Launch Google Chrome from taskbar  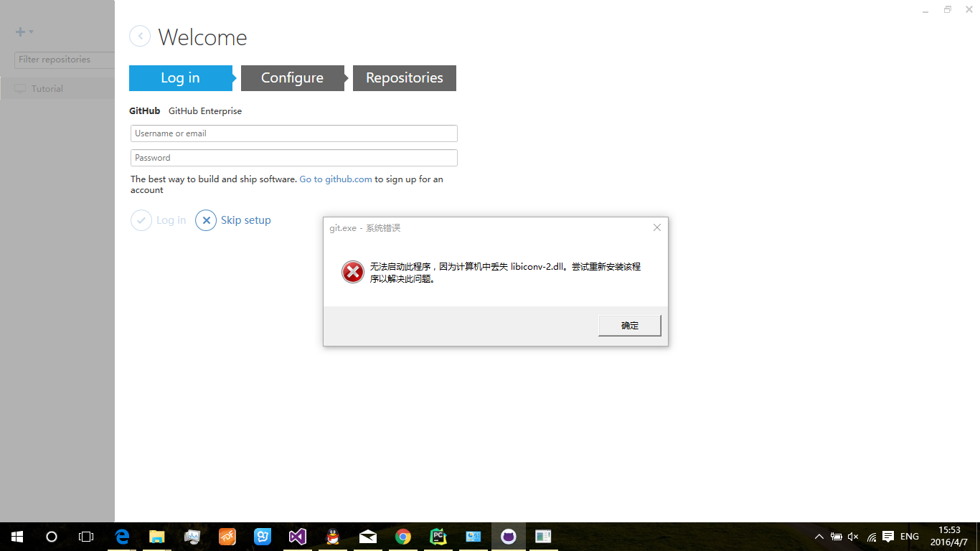tap(403, 537)
